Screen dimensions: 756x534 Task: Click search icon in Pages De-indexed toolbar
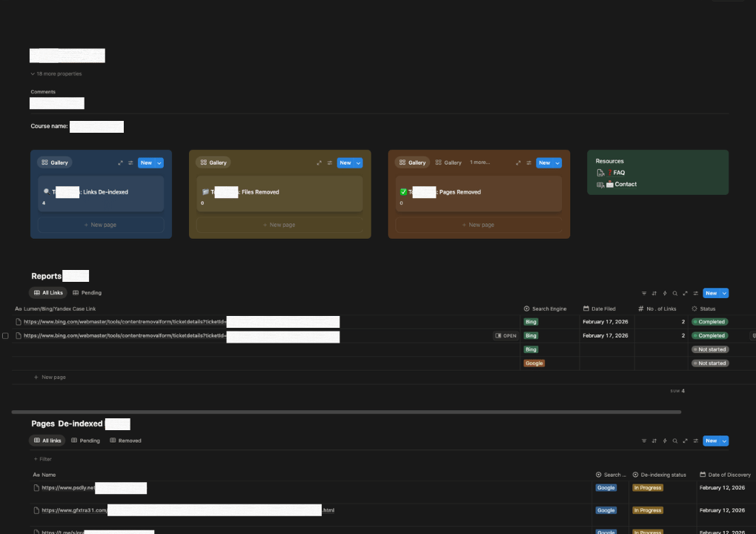tap(675, 441)
